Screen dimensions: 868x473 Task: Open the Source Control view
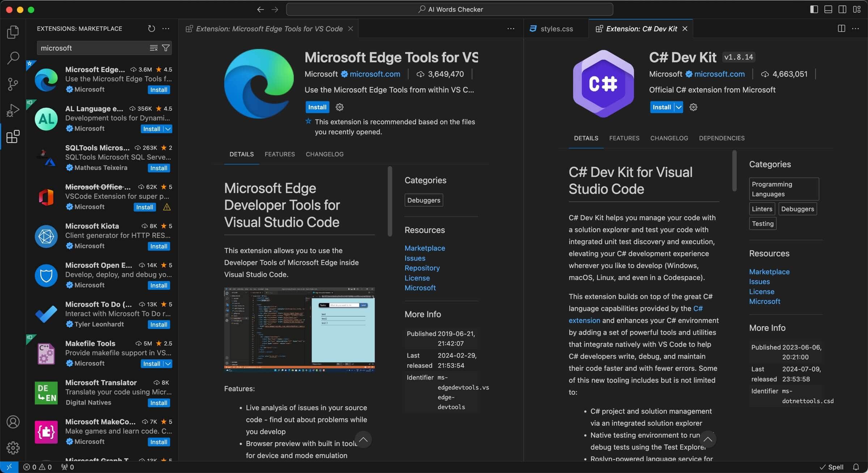(13, 84)
